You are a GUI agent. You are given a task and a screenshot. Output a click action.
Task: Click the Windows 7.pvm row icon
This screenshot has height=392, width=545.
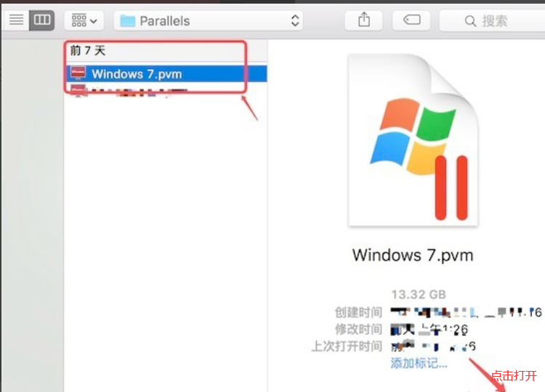click(x=78, y=73)
